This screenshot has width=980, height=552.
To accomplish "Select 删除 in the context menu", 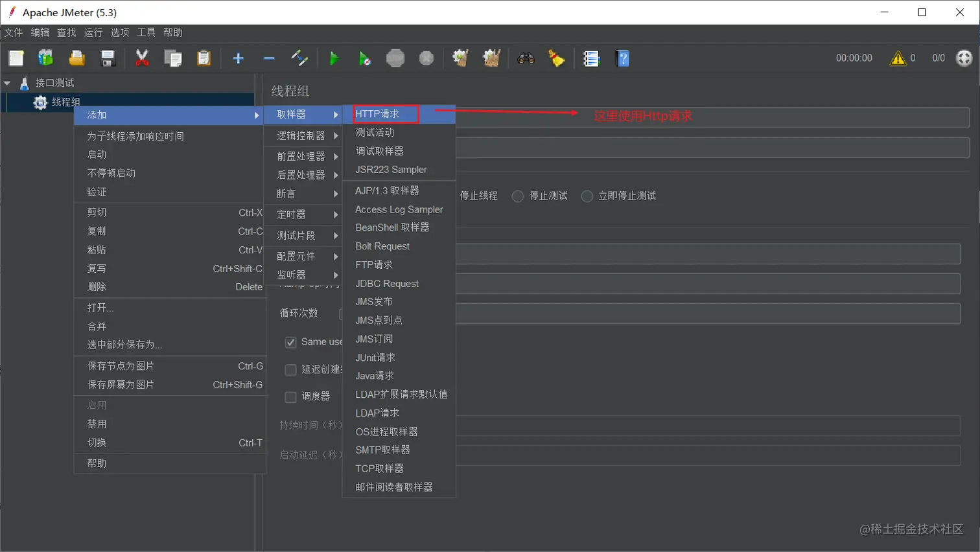I will [170, 286].
